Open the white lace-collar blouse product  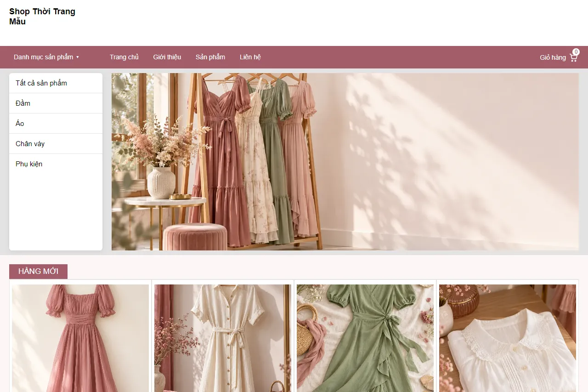(x=508, y=338)
